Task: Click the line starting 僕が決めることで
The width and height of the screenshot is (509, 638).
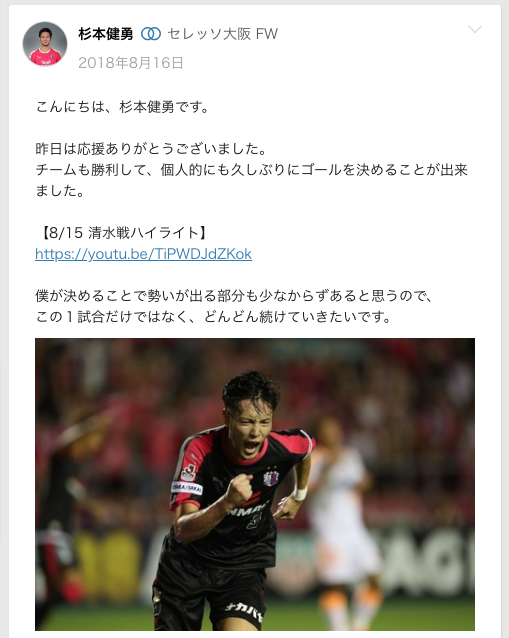Action: tap(234, 296)
